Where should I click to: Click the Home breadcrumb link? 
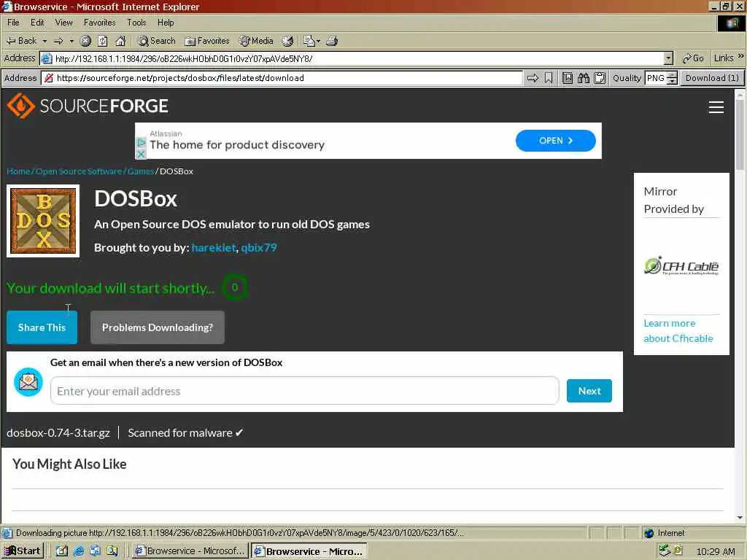(18, 171)
